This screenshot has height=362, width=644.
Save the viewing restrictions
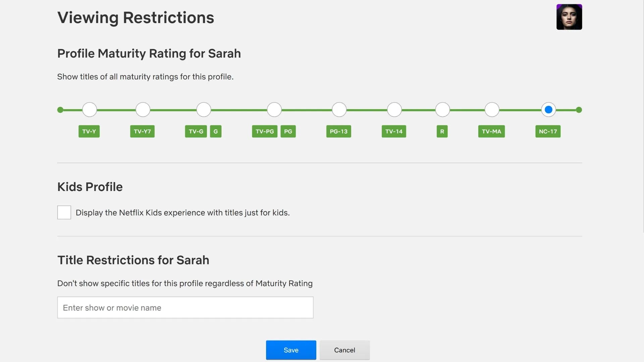point(291,350)
